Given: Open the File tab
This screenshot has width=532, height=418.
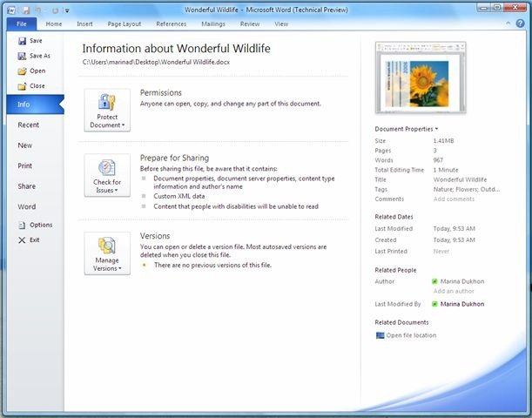Looking at the screenshot, I should click(x=22, y=24).
